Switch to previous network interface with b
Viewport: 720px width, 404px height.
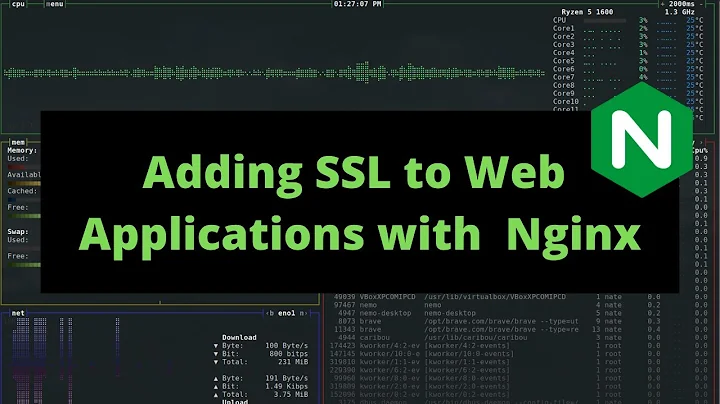coord(271,313)
